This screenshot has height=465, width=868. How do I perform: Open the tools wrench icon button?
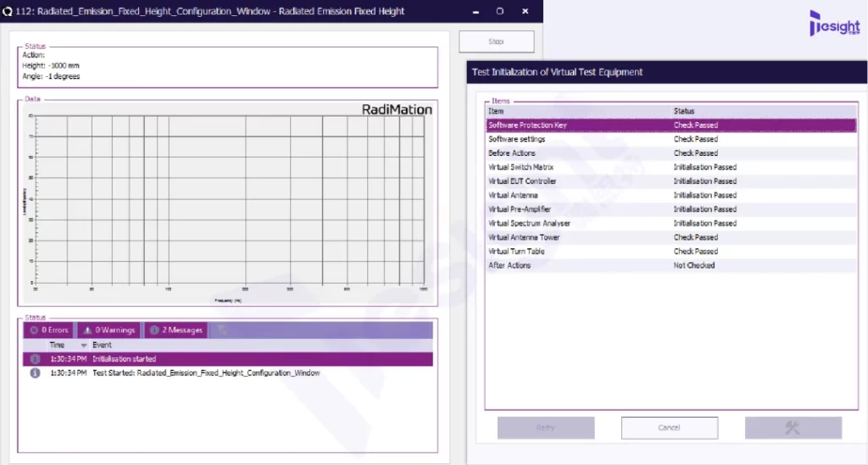click(x=793, y=428)
